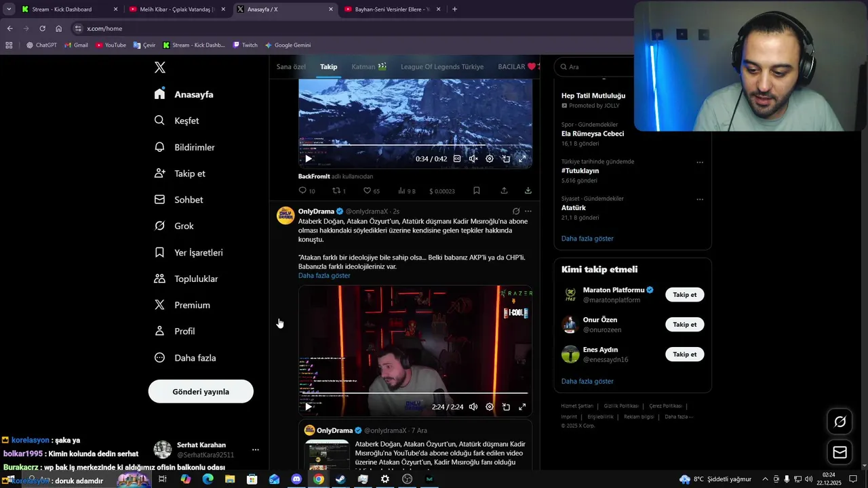
Task: Open floating messages envelope button
Action: point(840,452)
